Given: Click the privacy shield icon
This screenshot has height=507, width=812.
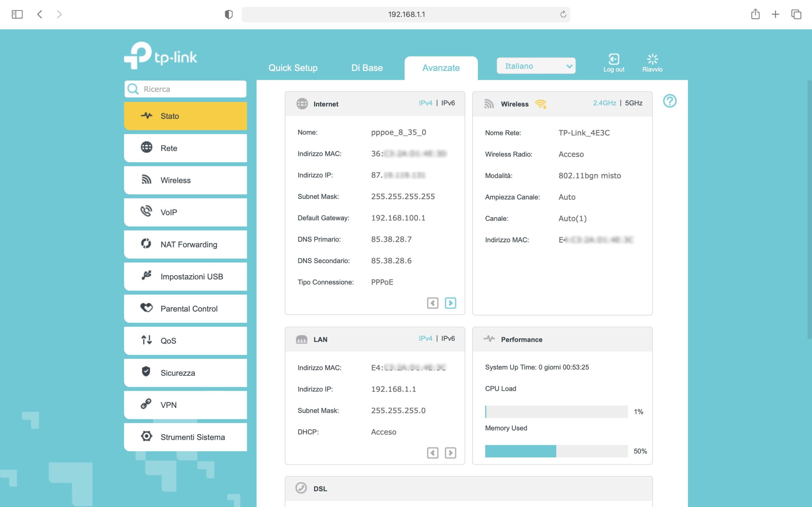Looking at the screenshot, I should point(228,14).
